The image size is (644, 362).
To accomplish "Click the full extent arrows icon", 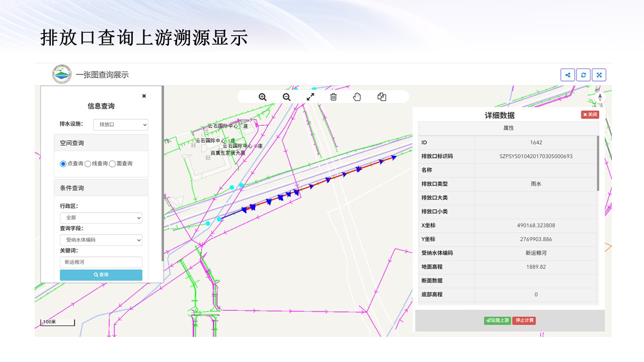I will 310,97.
